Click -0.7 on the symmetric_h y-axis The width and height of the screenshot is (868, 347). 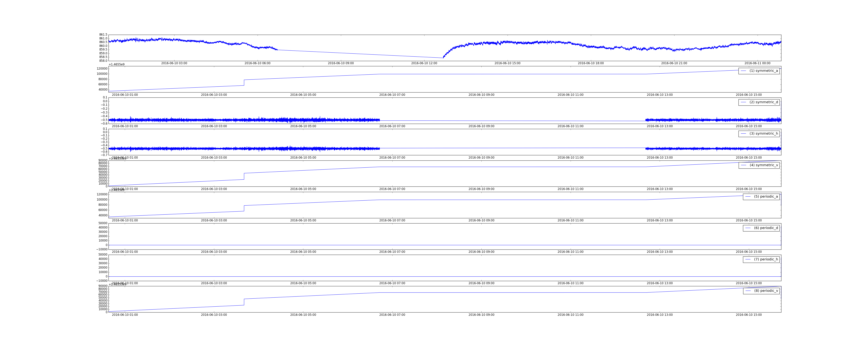[104, 155]
